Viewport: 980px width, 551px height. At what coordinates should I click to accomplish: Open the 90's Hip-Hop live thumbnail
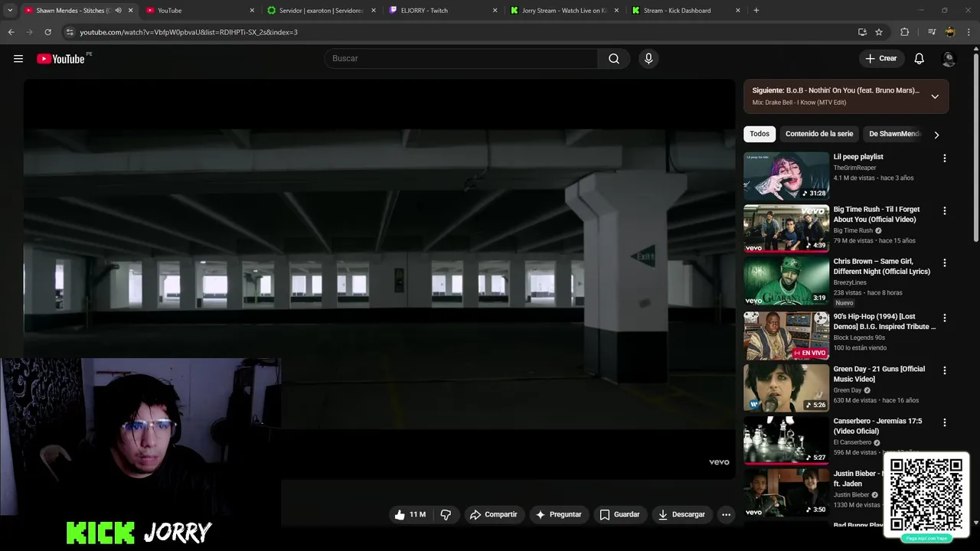(786, 335)
